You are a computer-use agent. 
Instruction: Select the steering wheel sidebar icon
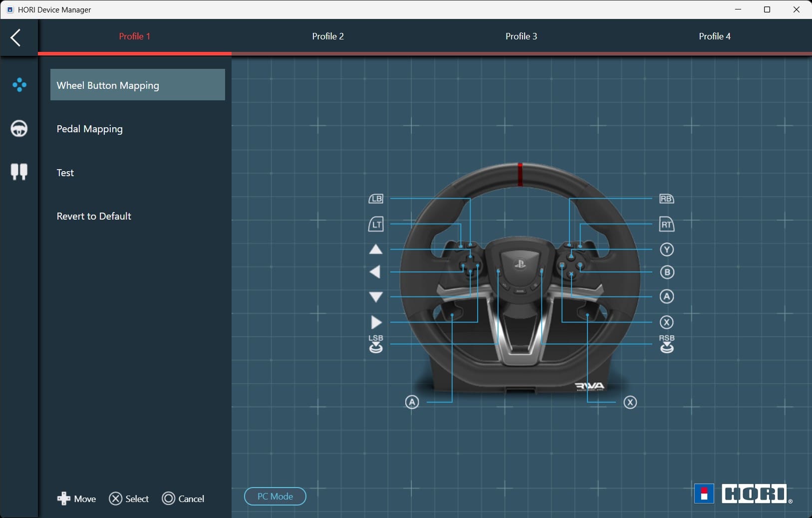click(19, 129)
